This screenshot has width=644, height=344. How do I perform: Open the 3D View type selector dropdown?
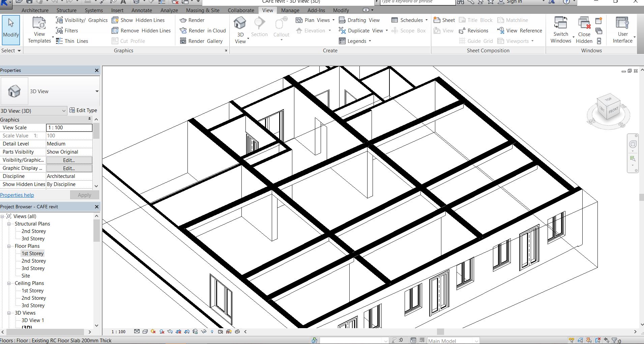pyautogui.click(x=97, y=91)
